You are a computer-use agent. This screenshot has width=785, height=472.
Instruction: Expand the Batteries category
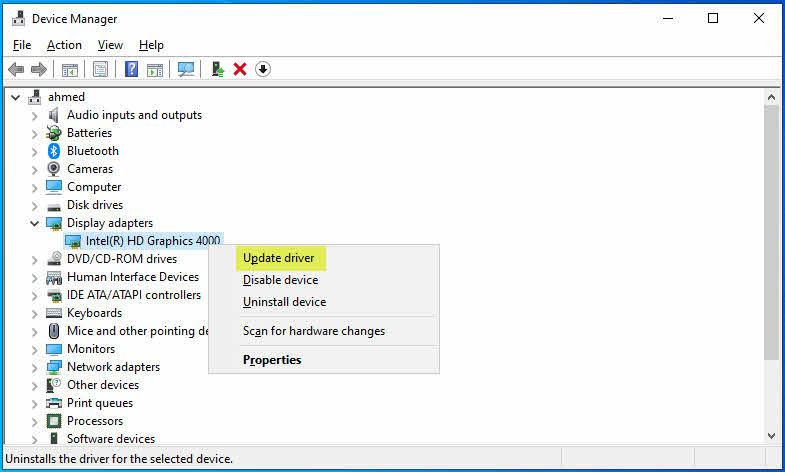click(34, 134)
